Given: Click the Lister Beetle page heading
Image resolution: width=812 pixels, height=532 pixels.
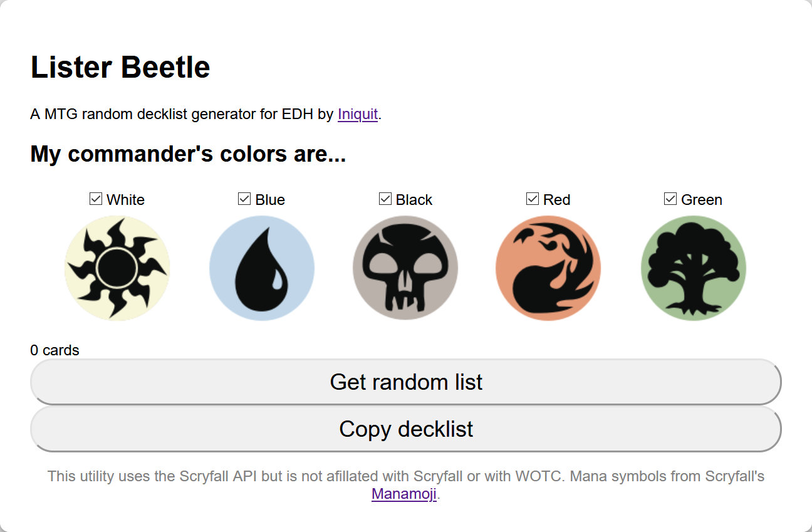Looking at the screenshot, I should click(120, 67).
